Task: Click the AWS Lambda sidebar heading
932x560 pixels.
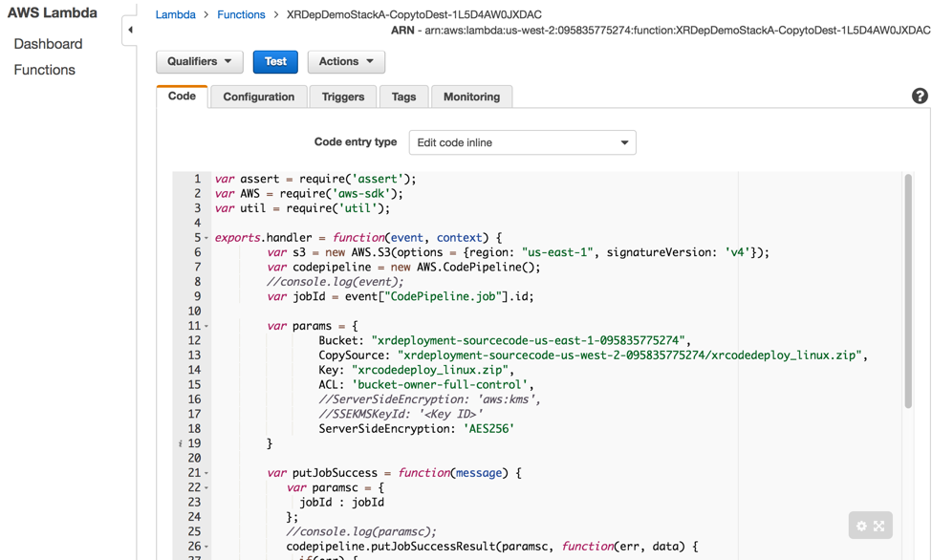Action: point(53,13)
